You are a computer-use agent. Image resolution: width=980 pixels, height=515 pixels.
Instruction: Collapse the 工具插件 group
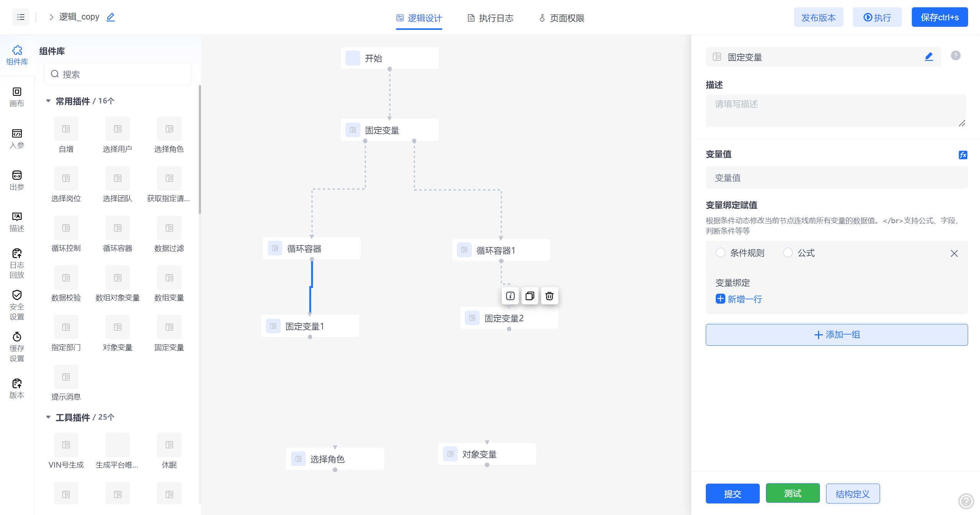(x=48, y=417)
